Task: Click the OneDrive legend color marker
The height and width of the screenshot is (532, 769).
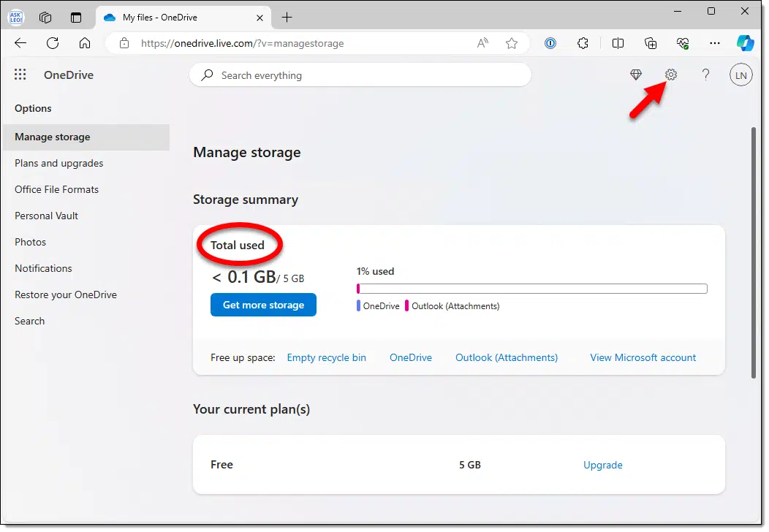Action: point(358,306)
